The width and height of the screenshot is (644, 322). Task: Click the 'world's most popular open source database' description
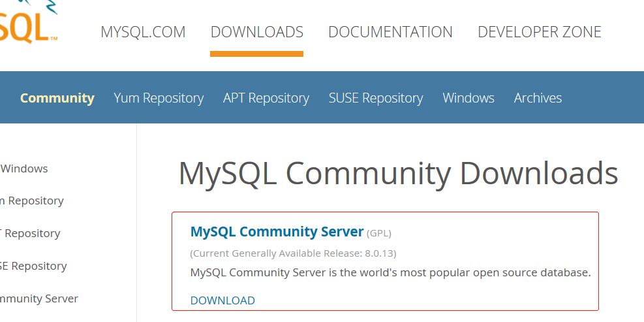[390, 272]
